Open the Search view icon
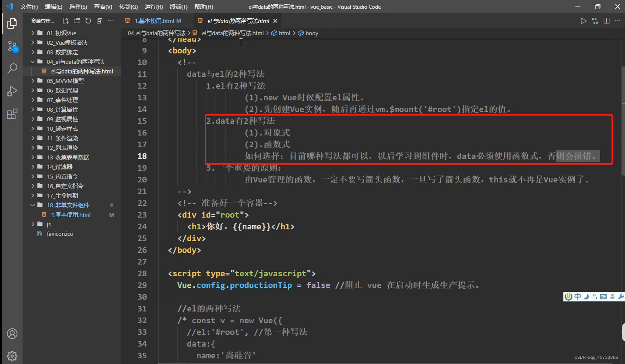The image size is (625, 364). click(x=12, y=68)
